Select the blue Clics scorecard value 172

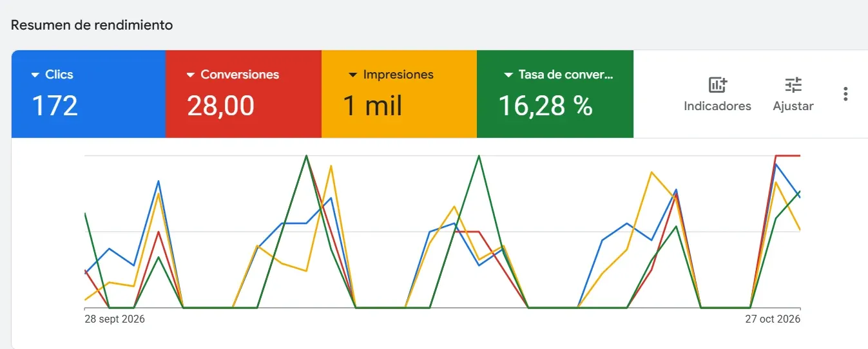(55, 106)
